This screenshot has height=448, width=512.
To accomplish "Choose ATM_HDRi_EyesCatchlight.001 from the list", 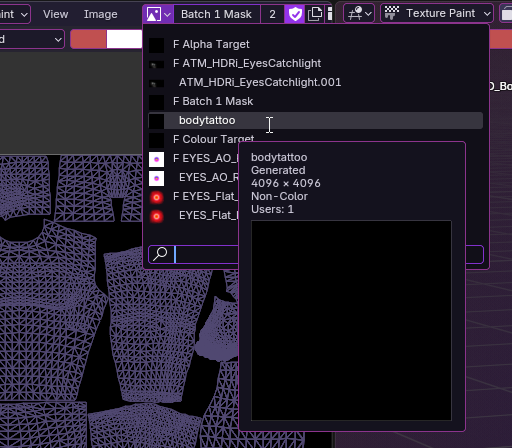I will pyautogui.click(x=315, y=82).
